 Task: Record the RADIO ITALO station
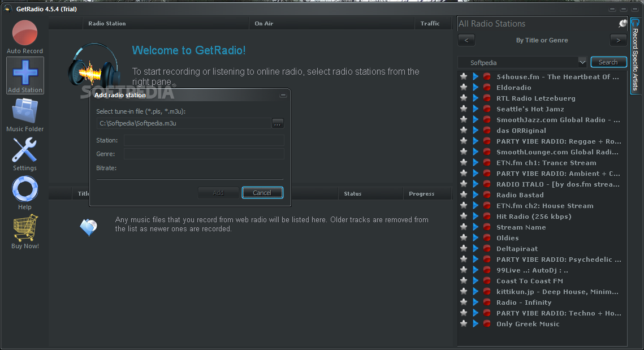click(487, 184)
